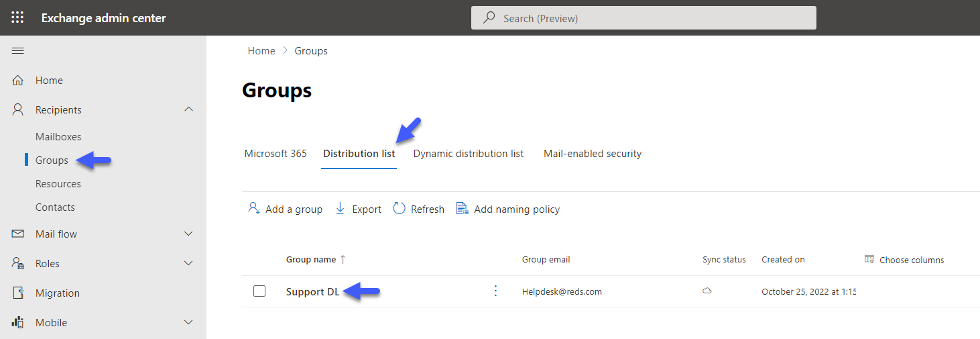Viewport: 980px width, 339px height.
Task: Open more options for Support DL
Action: click(x=496, y=291)
